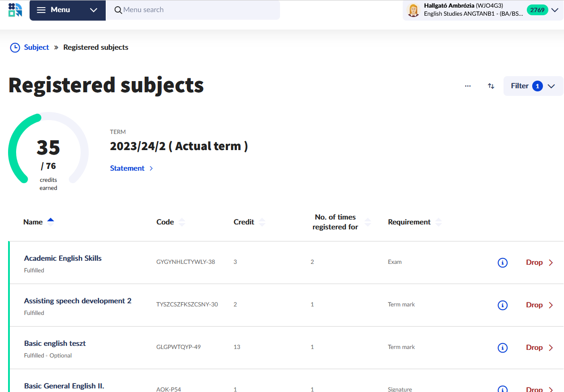Expand the user profile chevron

coord(555,10)
